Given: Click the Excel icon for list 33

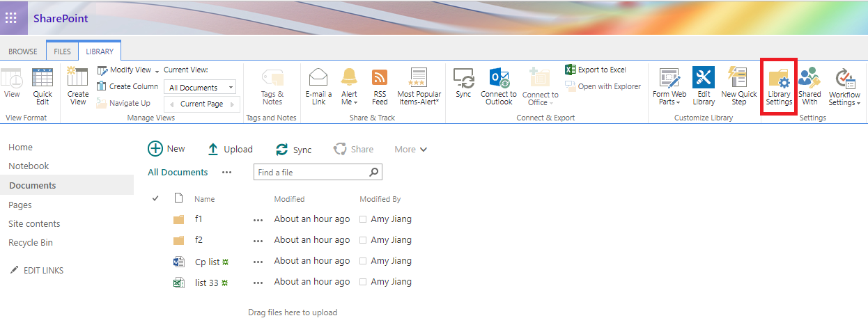Looking at the screenshot, I should coord(179,283).
